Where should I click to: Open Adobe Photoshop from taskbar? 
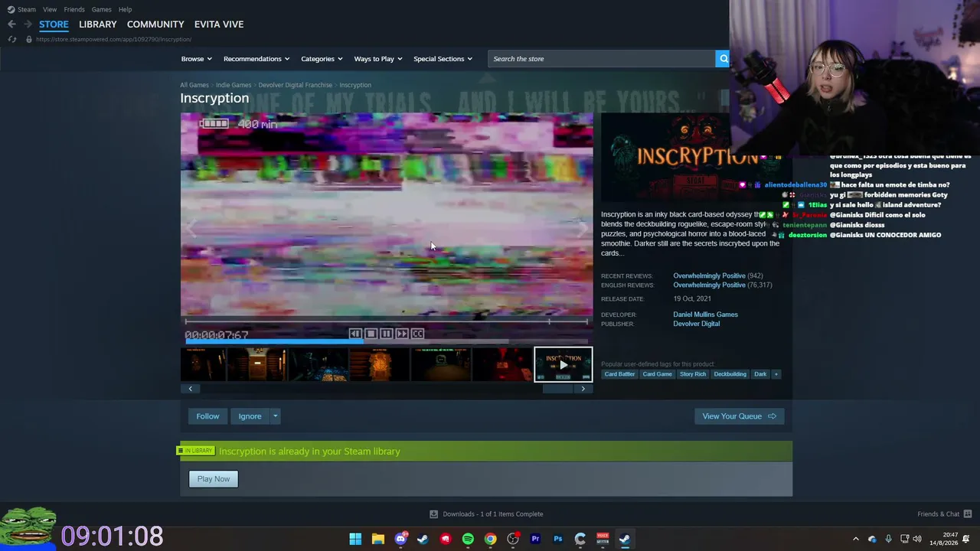tap(557, 539)
